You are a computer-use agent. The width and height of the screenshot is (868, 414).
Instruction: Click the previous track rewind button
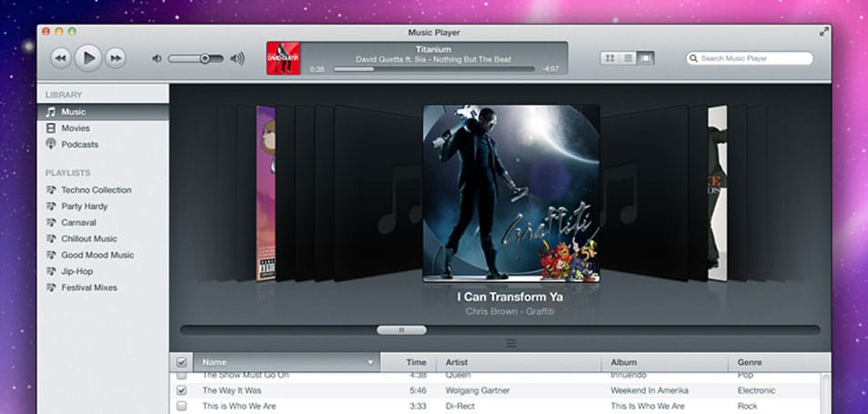click(x=60, y=58)
